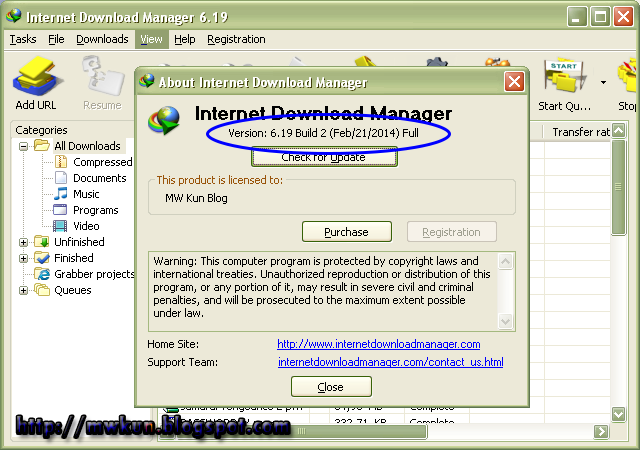
Task: Click the Queues folder icon
Action: pos(42,290)
